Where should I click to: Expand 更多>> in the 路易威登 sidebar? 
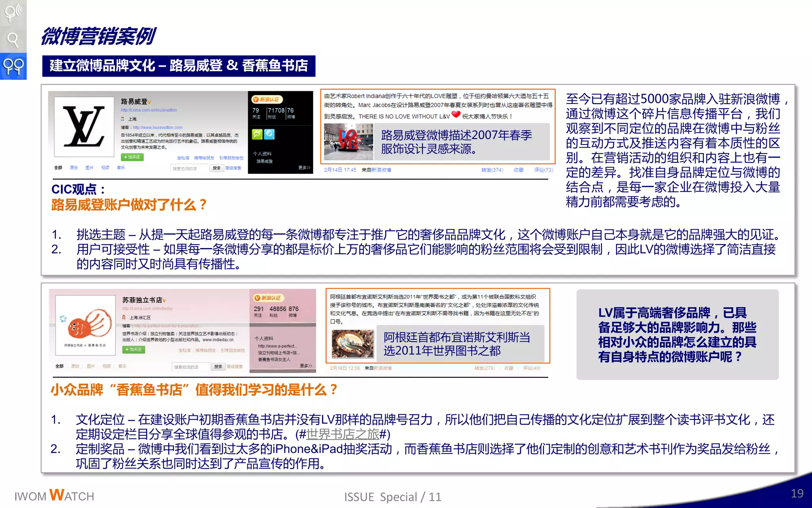304,167
